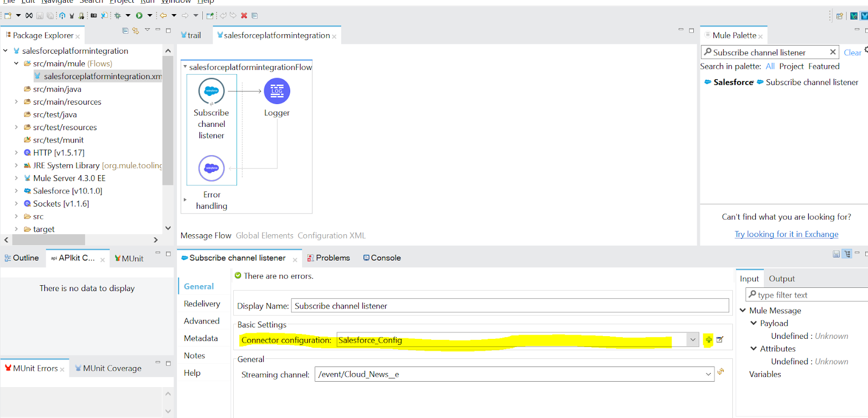Click the Mule Palette settings gear icon
Viewport: 868px width, 418px height.
click(866, 50)
